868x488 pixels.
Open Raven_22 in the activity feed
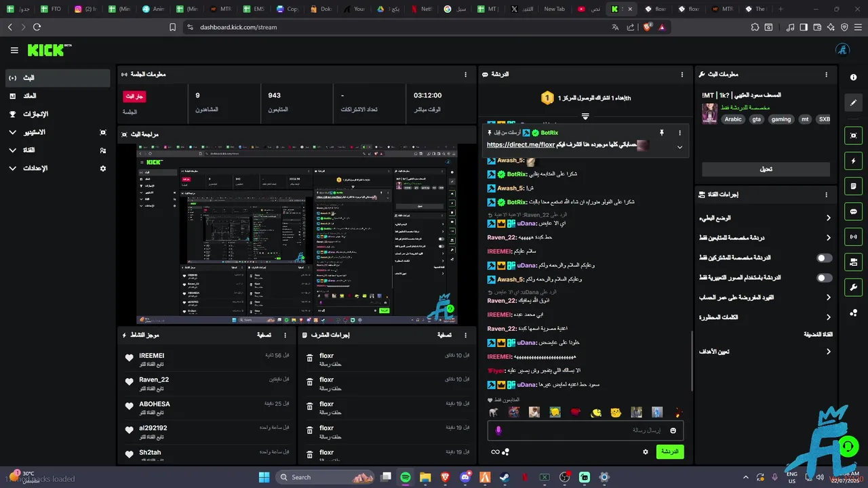click(x=154, y=380)
